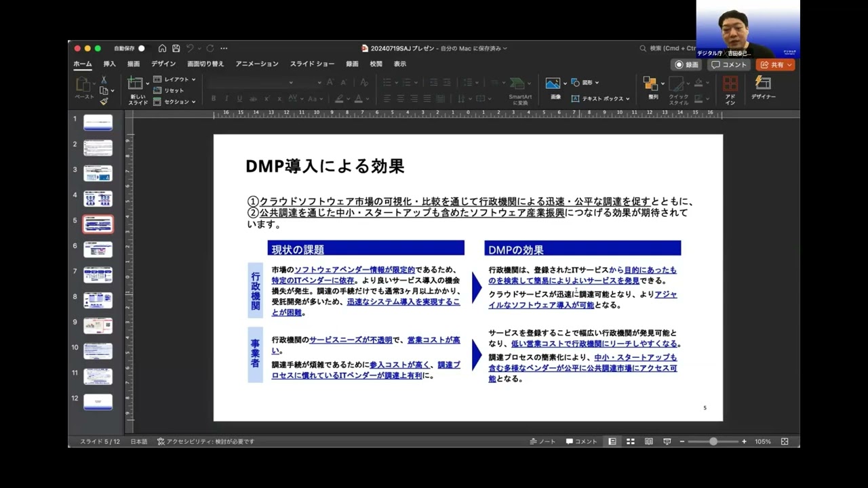Open the デザイナー designer pane

(763, 88)
